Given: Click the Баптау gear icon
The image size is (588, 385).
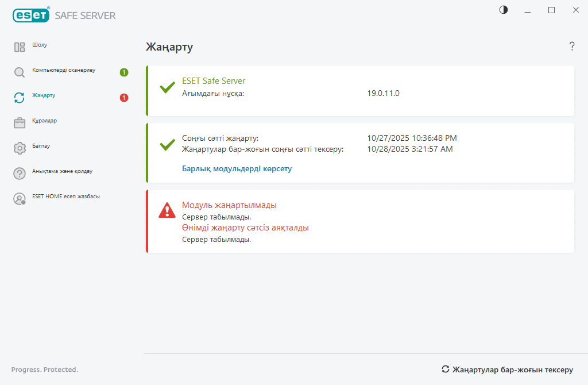Looking at the screenshot, I should coord(20,148).
